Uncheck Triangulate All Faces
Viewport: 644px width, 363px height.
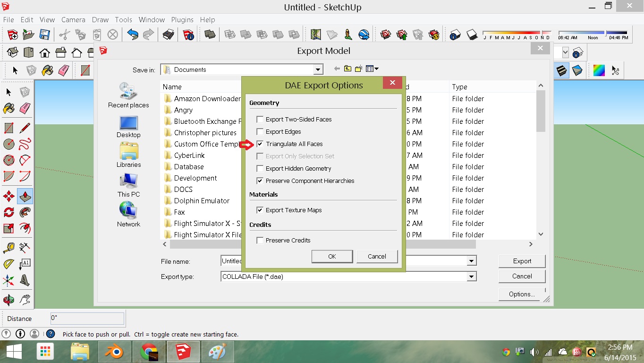260,144
